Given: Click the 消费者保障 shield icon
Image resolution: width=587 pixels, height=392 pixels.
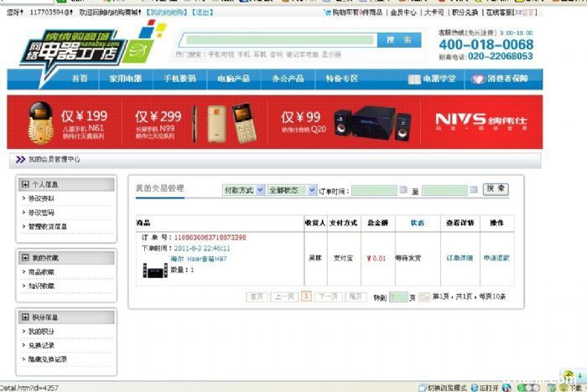Looking at the screenshot, I should [468, 79].
